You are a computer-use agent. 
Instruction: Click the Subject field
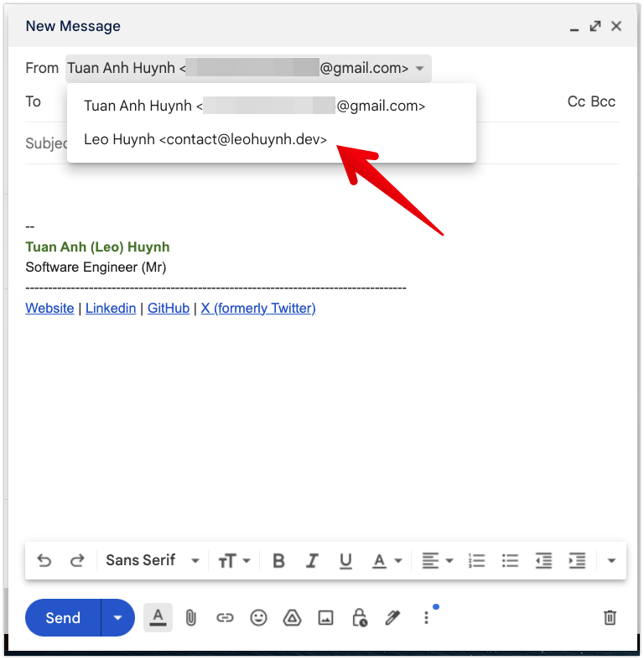click(x=323, y=143)
